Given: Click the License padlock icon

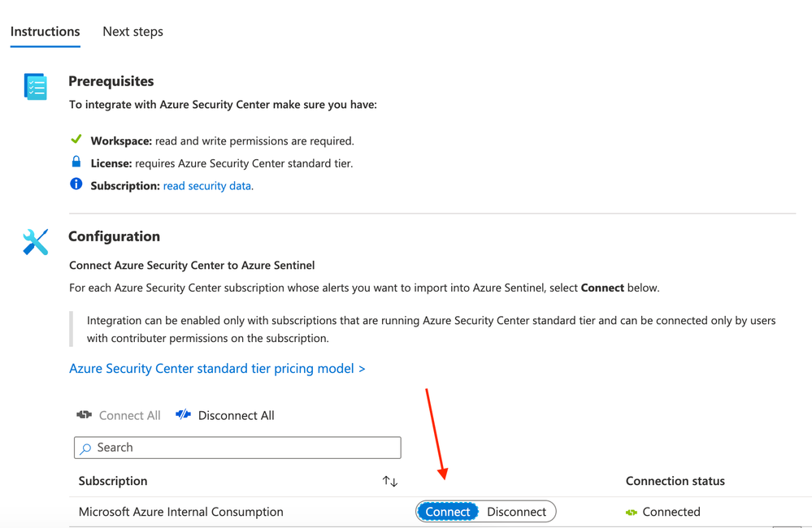Looking at the screenshot, I should (x=76, y=162).
